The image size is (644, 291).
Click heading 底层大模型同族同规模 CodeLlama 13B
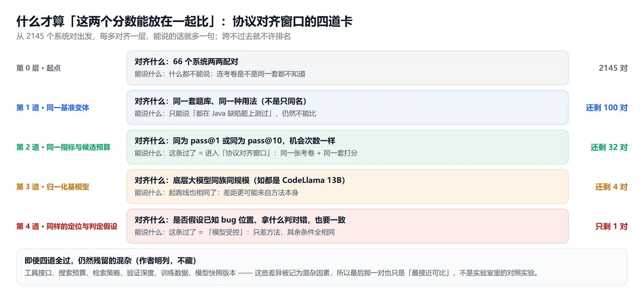240,180
